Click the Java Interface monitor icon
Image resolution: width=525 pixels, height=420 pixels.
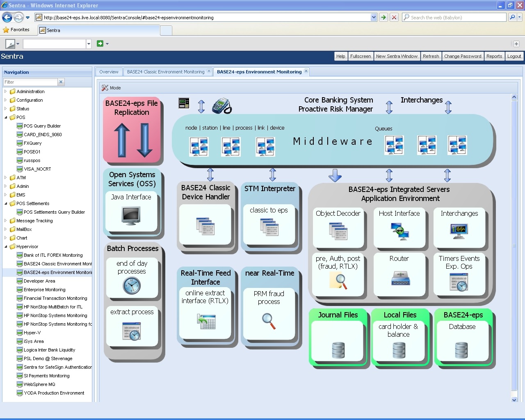[x=131, y=216]
